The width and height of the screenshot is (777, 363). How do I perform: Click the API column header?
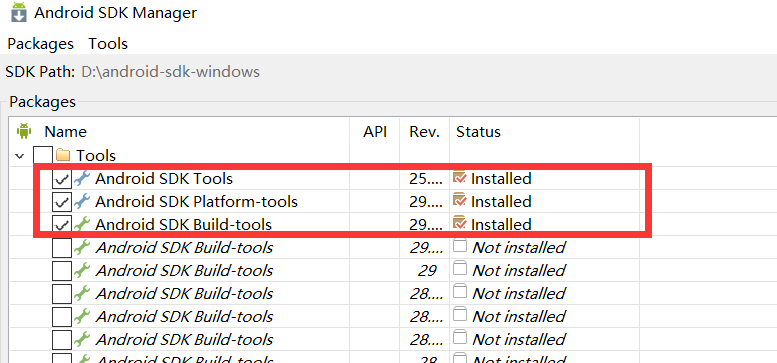tap(375, 132)
